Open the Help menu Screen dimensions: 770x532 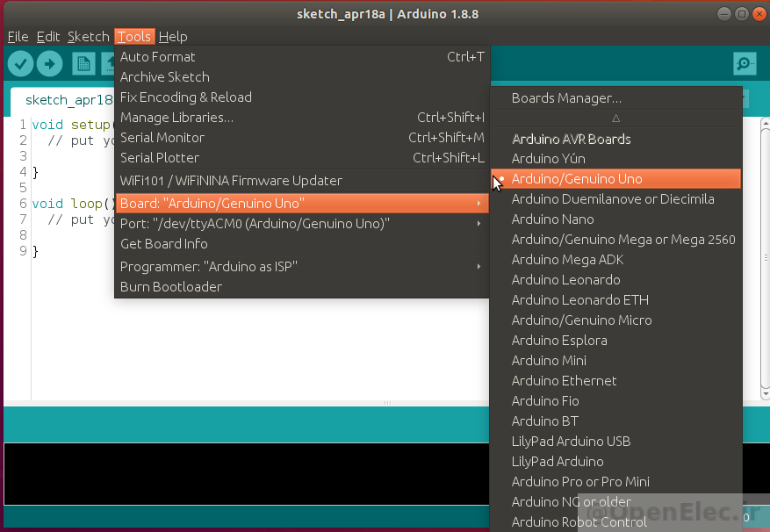(173, 37)
